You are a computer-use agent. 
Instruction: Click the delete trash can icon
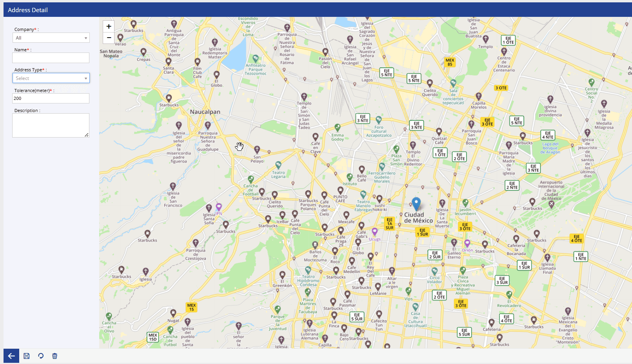pyautogui.click(x=55, y=356)
